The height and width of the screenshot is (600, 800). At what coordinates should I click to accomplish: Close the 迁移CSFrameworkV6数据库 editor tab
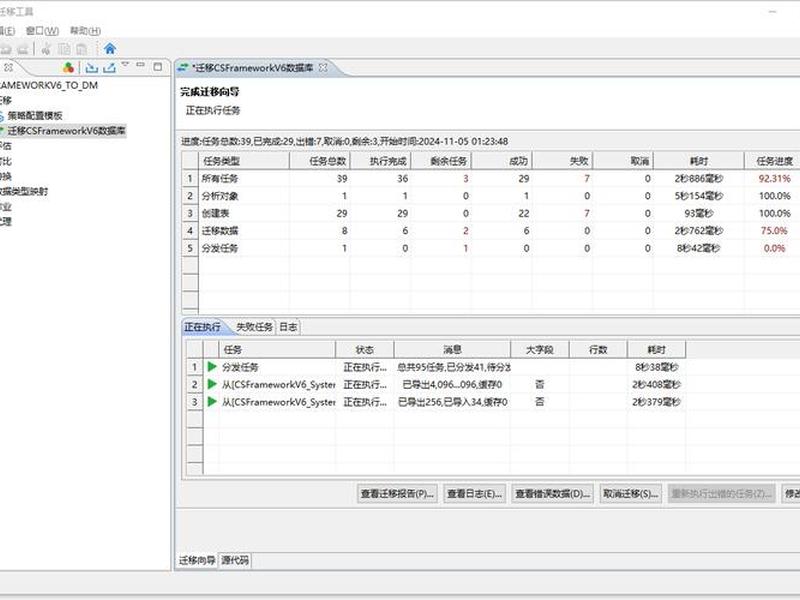323,67
